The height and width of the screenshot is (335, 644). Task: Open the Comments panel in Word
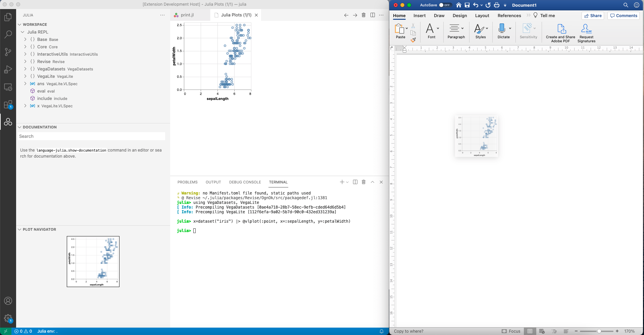pos(623,15)
